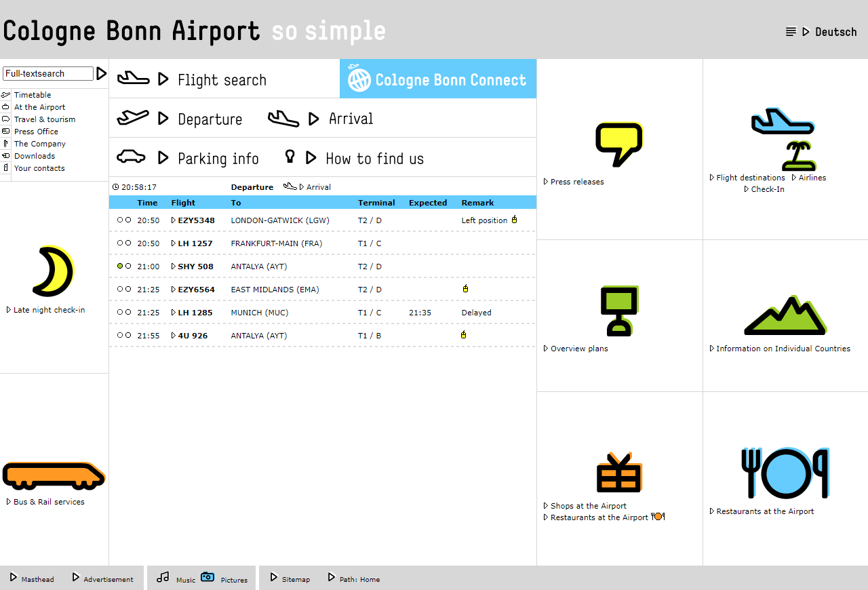Click the yellow moon Late night check-in icon

[x=54, y=271]
